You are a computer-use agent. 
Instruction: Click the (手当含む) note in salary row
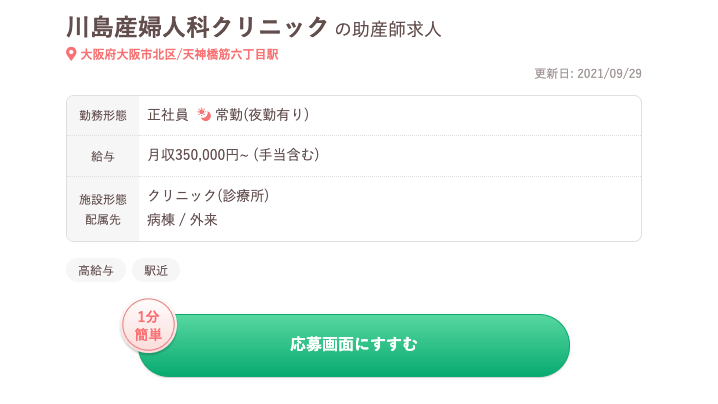point(286,155)
